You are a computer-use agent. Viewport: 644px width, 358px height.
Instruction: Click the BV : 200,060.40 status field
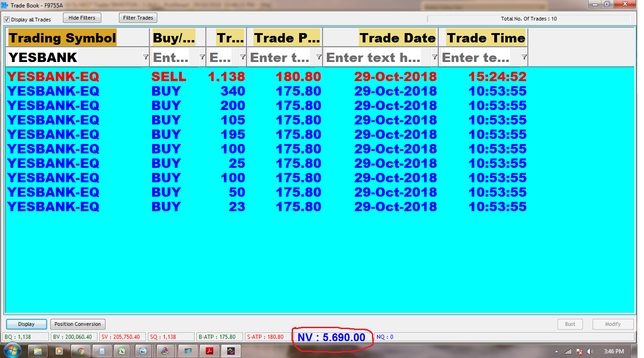tap(74, 337)
